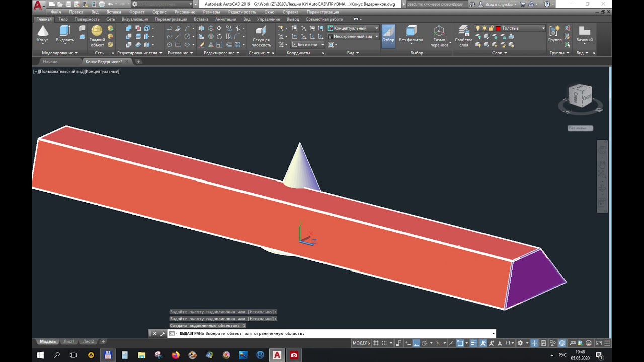This screenshot has width=644, height=362.
Task: Add a new drawing tab with plus button
Action: [x=139, y=62]
